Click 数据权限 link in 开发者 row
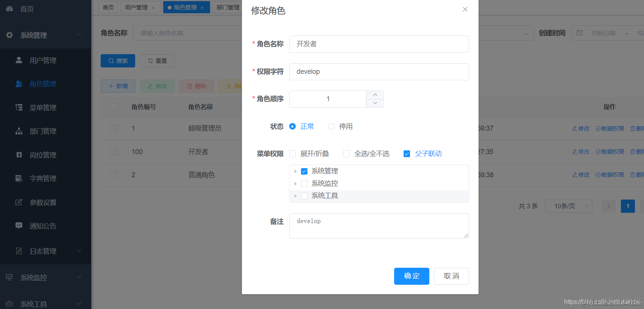Image resolution: width=644 pixels, height=309 pixels. point(610,151)
